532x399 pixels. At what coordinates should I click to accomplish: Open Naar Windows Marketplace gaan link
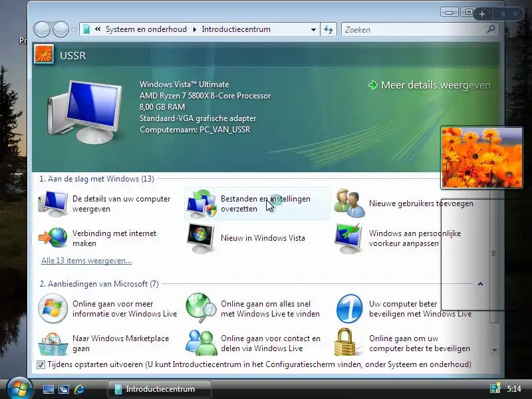click(120, 343)
